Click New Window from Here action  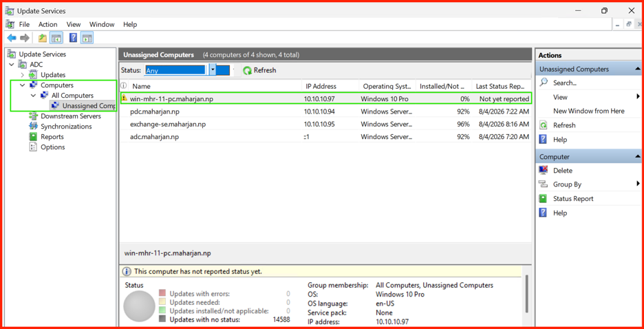[588, 111]
